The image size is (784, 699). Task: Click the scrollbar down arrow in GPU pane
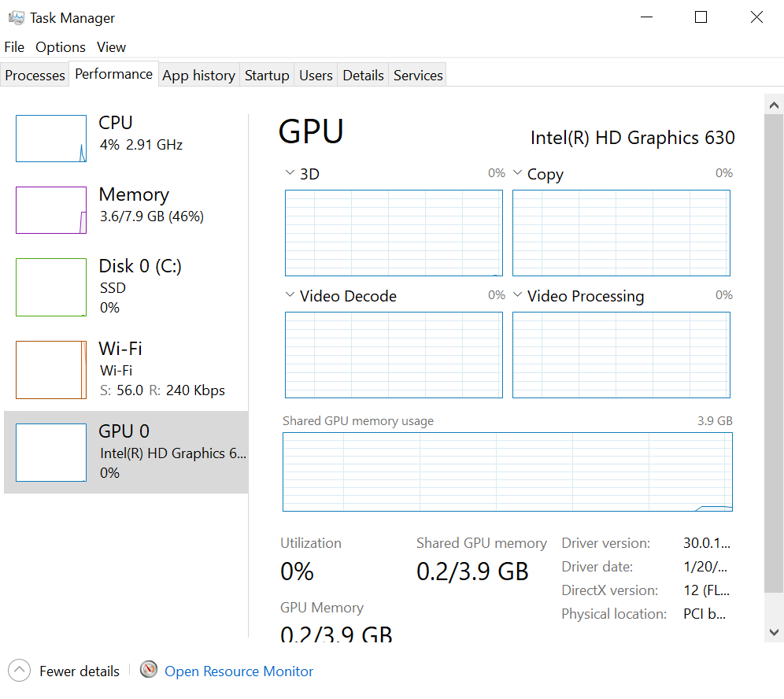[x=774, y=631]
